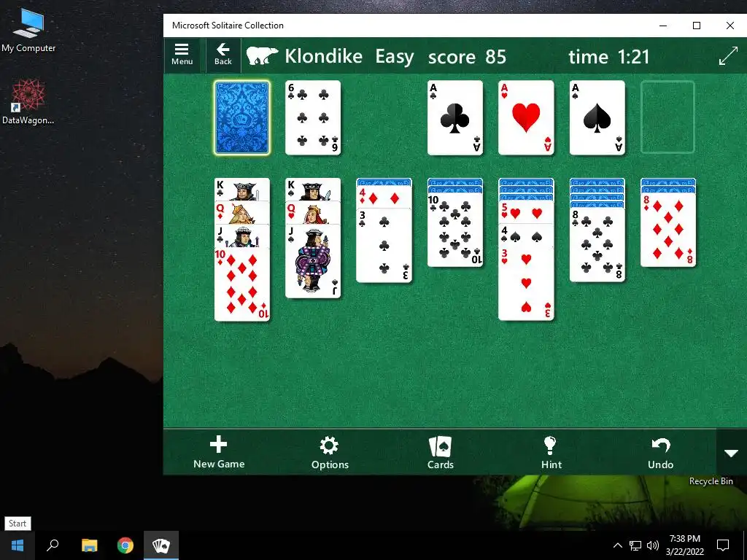Launch Google Chrome from taskbar
The image size is (747, 560).
125,545
